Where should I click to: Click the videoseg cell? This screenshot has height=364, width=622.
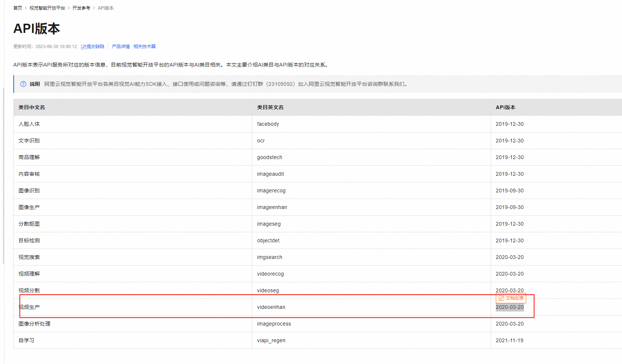coord(371,290)
